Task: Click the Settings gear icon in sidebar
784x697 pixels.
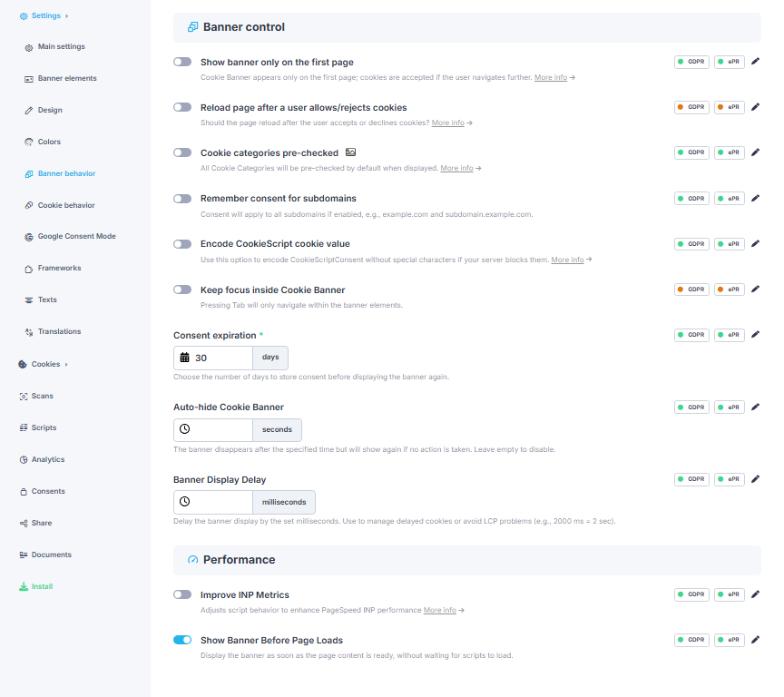Action: (x=24, y=16)
